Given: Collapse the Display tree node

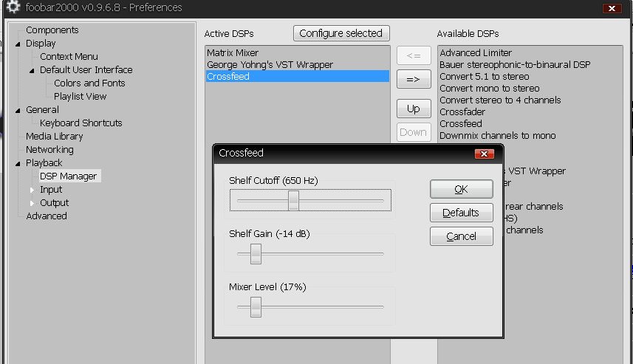Looking at the screenshot, I should tap(18, 44).
